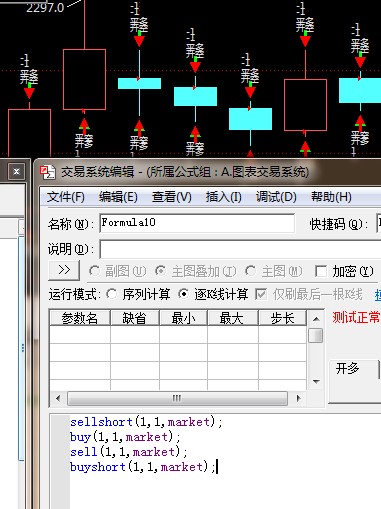Switch to the 开多 tab
Viewport: 381px width, 509px height.
[348, 369]
